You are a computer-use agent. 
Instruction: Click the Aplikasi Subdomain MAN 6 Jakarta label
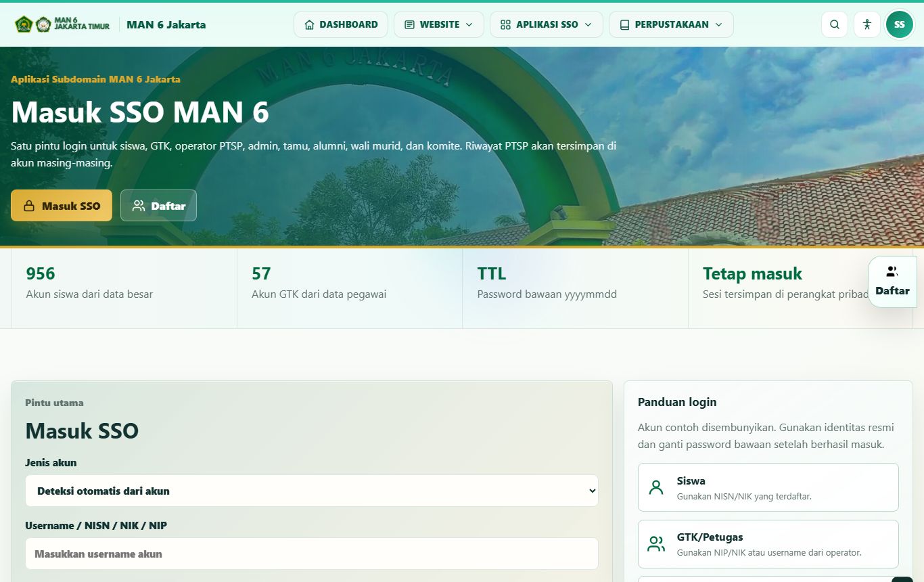[95, 79]
